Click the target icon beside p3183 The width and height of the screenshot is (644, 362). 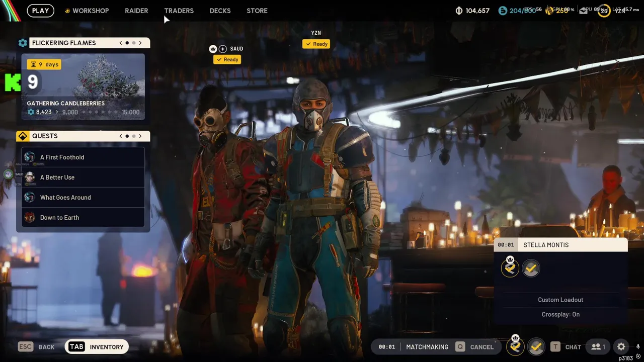638,356
